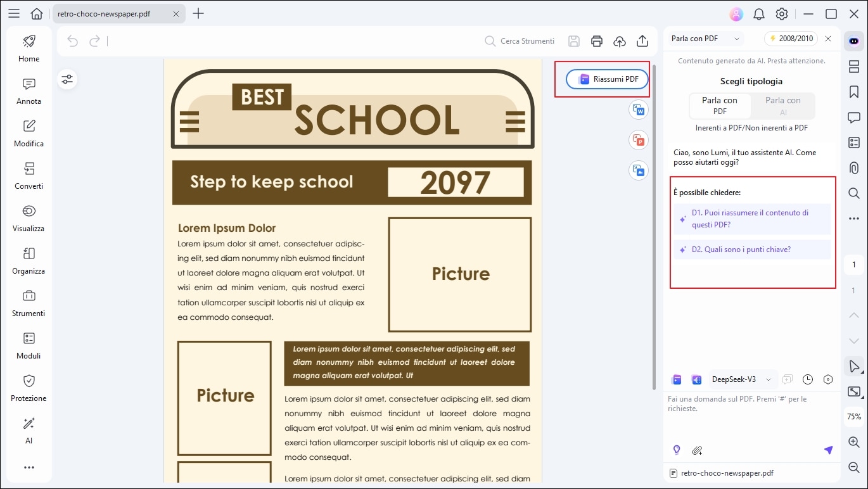Select question 'D1. Puoi riassumere il contenuto di questi PDF?'
868x489 pixels.
click(750, 219)
